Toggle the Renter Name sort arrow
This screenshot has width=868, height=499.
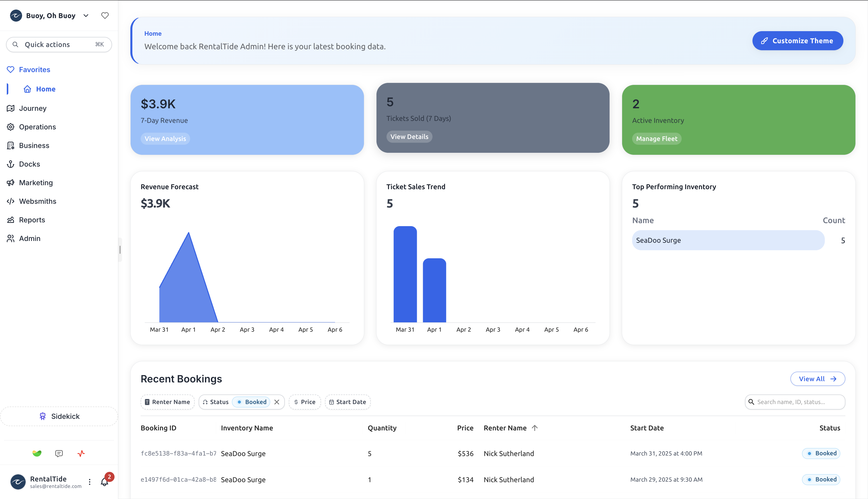click(x=535, y=428)
